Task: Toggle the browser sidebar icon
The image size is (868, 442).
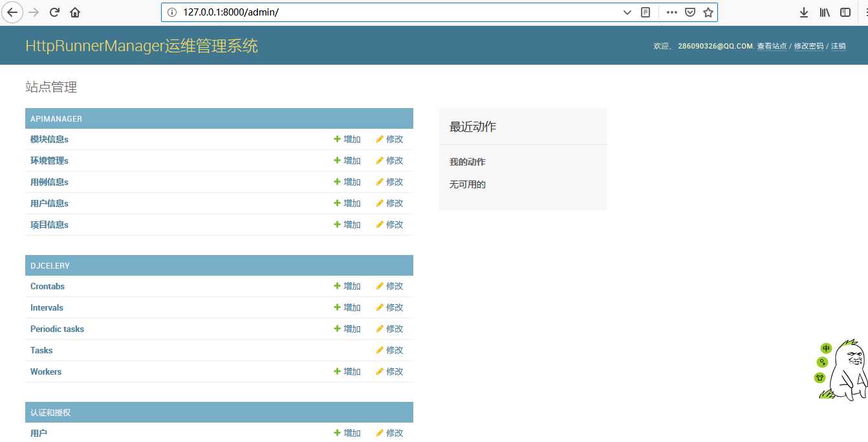Action: 845,12
